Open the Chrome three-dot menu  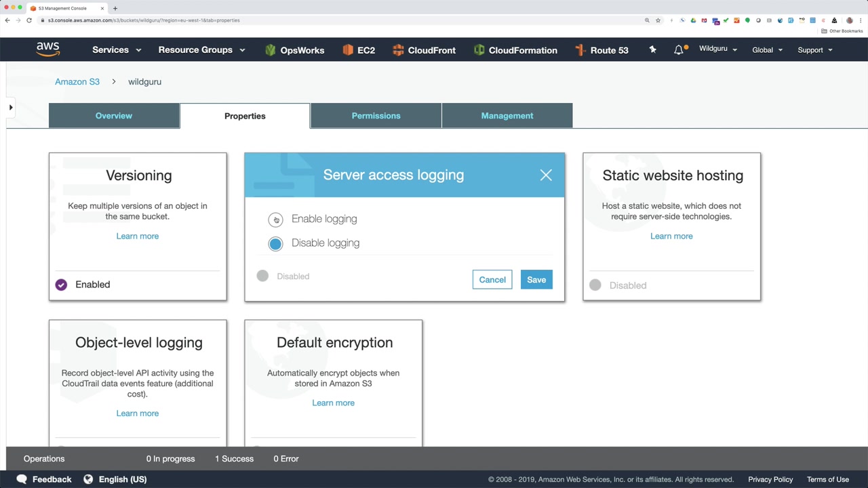(x=860, y=20)
